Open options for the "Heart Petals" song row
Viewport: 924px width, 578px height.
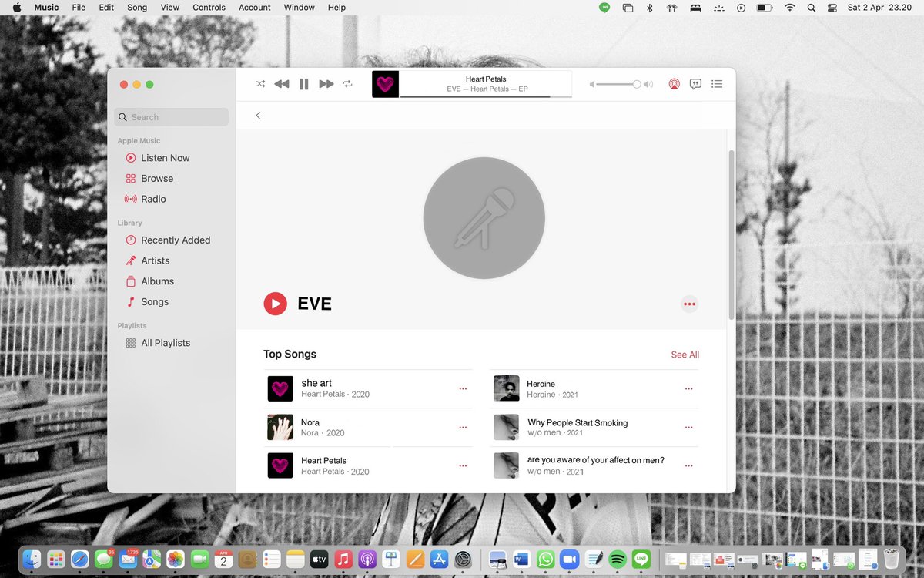463,465
